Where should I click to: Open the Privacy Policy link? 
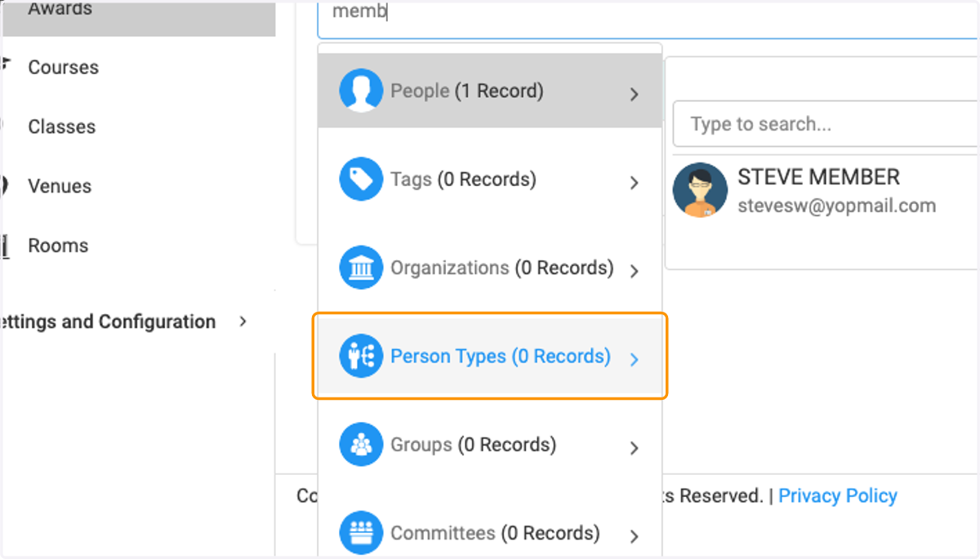(x=838, y=495)
